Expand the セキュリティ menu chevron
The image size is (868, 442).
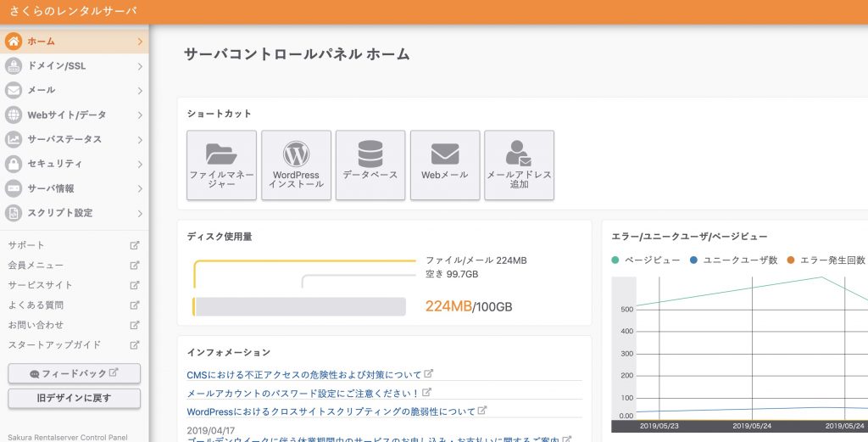tap(140, 164)
